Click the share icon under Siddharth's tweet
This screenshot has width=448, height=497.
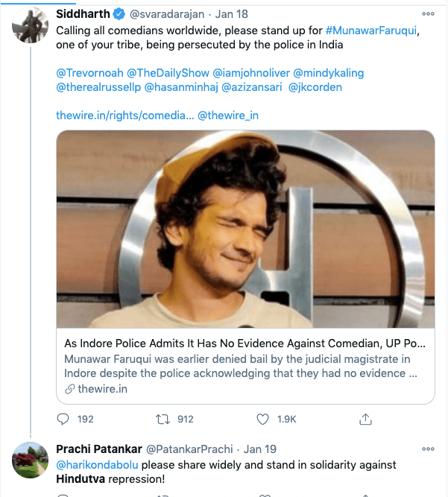point(365,419)
